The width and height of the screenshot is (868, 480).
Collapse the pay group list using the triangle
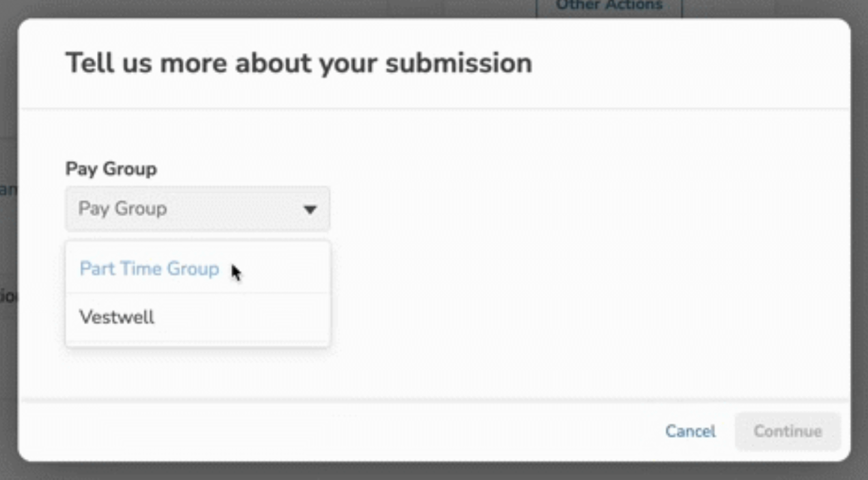[x=310, y=209]
